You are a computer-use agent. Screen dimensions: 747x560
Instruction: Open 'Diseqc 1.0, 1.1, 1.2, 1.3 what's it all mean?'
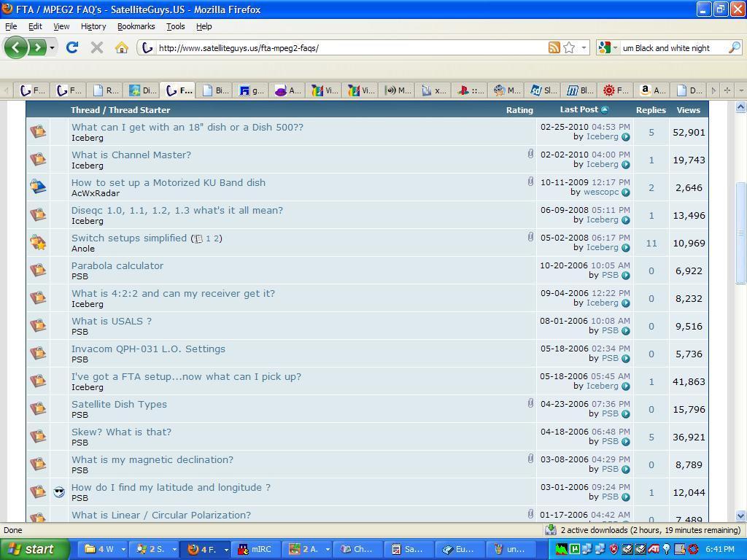click(x=177, y=210)
